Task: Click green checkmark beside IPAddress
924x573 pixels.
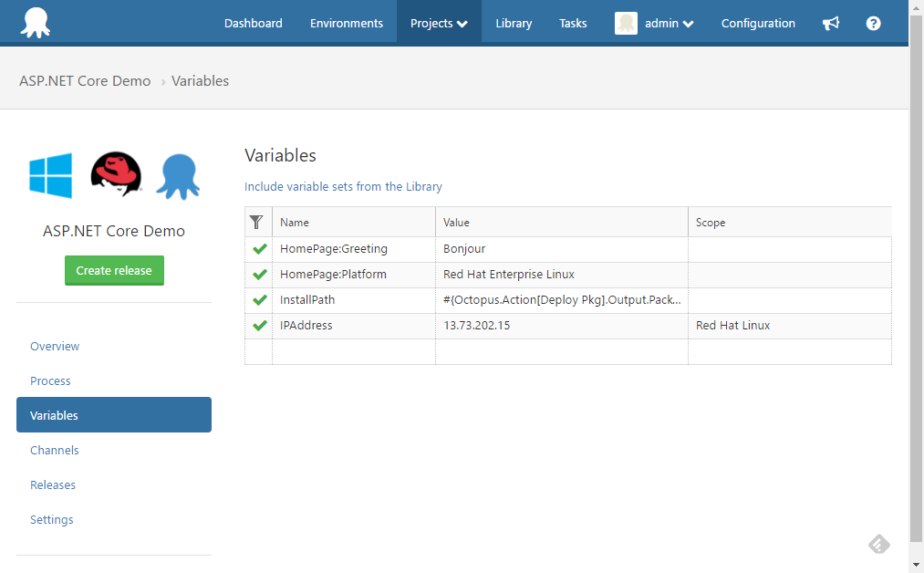Action: [x=259, y=326]
